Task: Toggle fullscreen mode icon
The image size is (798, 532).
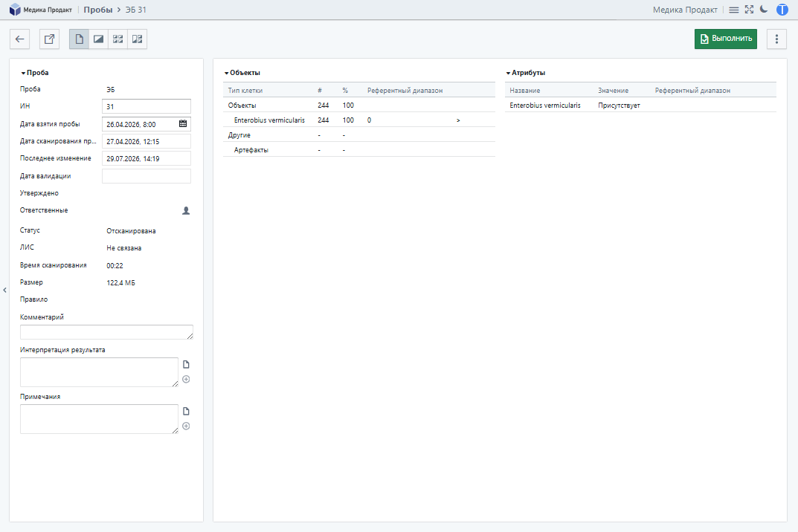Action: pos(749,9)
